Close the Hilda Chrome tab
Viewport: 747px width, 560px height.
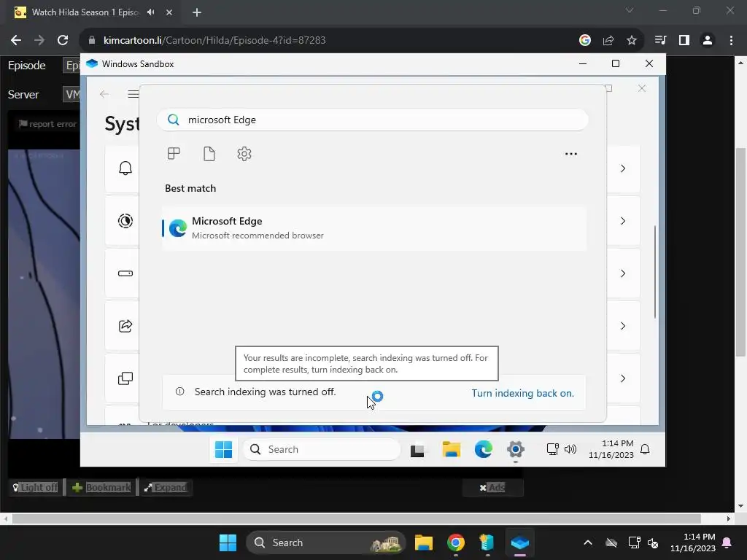169,12
